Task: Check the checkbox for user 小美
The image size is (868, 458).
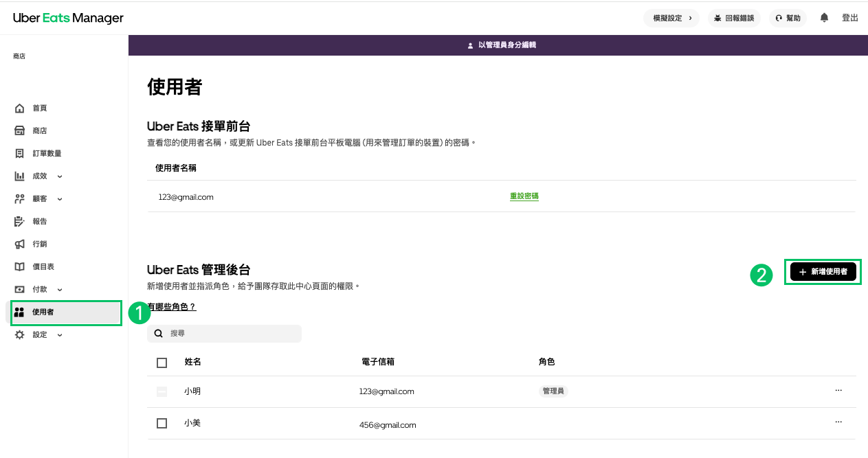Action: 162,423
